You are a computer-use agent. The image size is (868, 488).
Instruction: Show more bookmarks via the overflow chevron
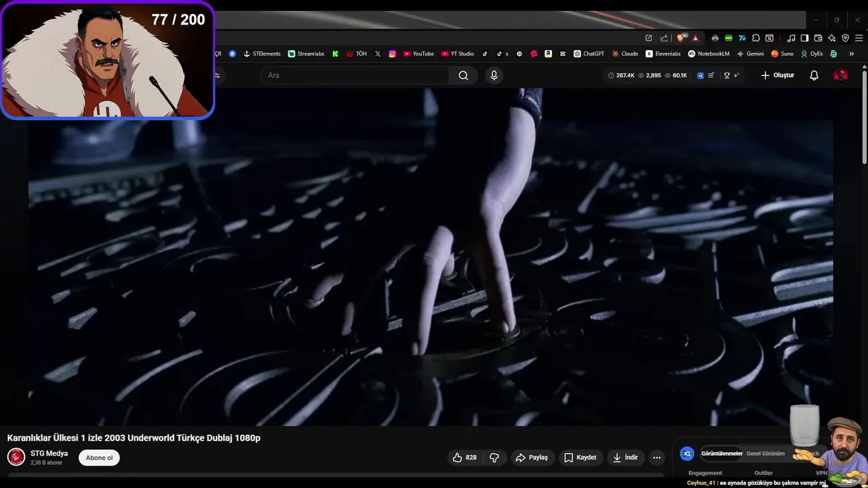click(851, 54)
